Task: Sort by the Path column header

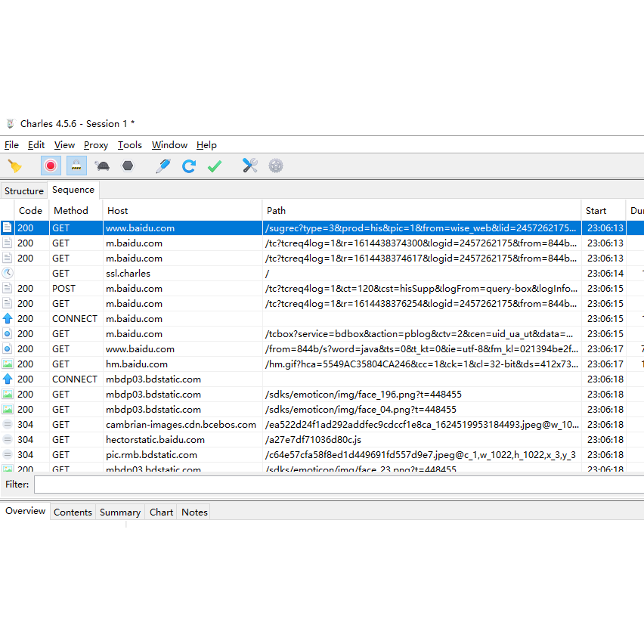Action: coord(422,211)
